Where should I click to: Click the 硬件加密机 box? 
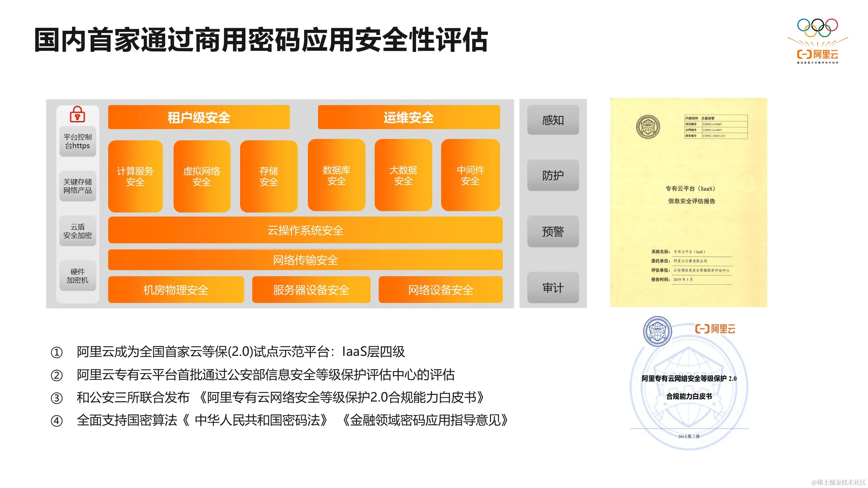pos(78,276)
